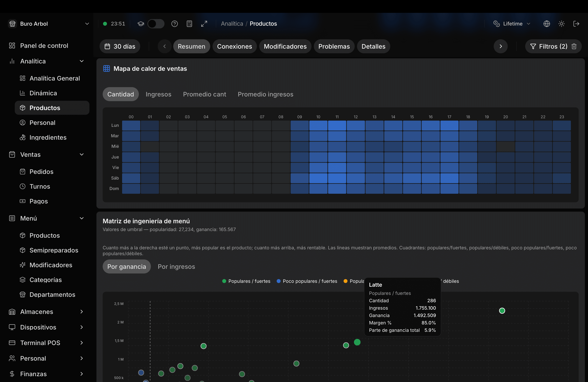Expand the Terminal POS sidebar section

[82, 343]
